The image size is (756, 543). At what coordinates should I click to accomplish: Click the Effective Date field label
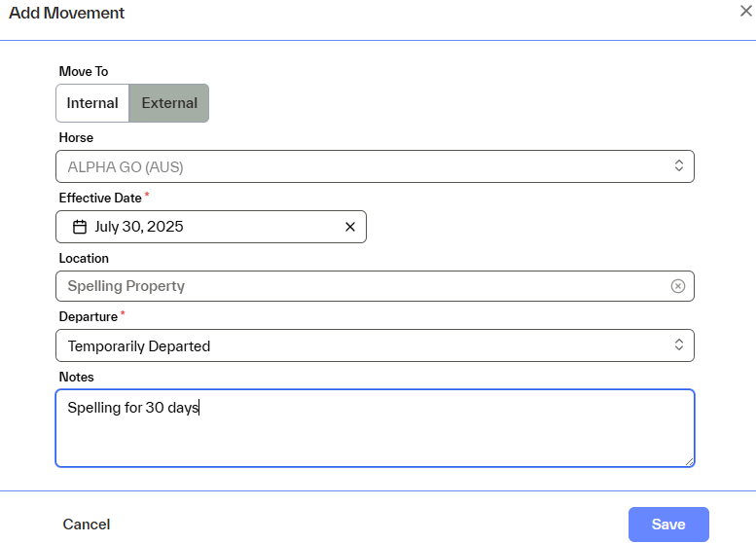(100, 198)
